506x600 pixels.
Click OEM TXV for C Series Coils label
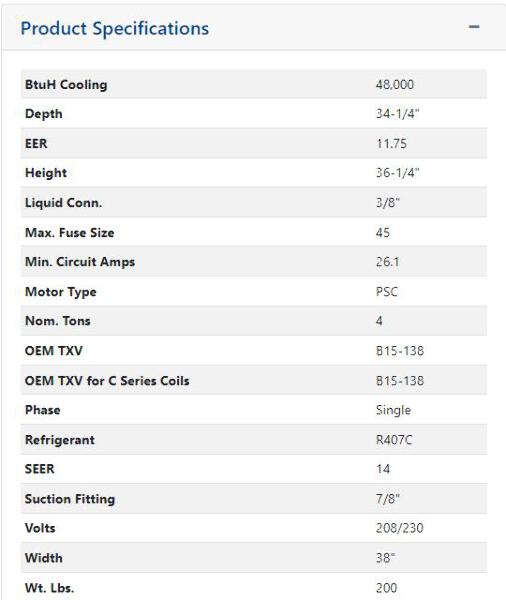[x=107, y=381]
